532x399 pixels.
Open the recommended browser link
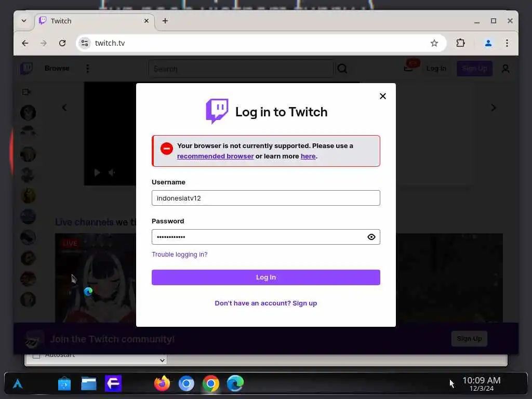point(216,156)
